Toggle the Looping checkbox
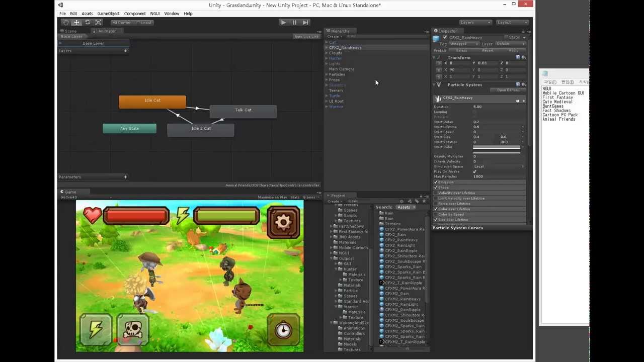 point(475,112)
